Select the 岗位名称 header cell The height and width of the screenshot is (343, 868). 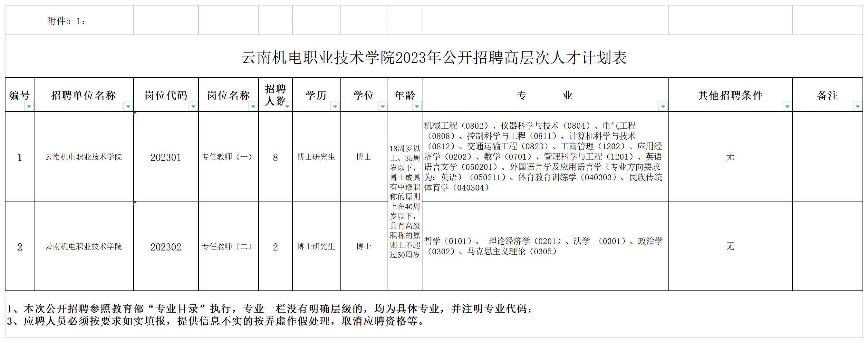click(x=228, y=95)
